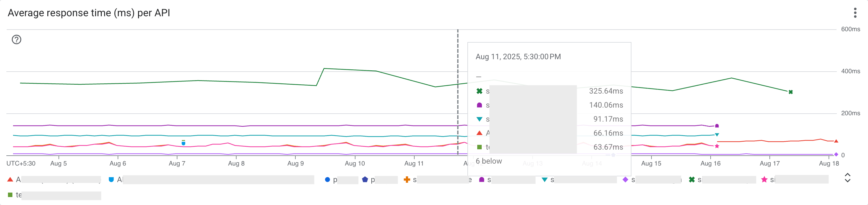Click the purple pentagon icon inside the tooltip

click(480, 105)
